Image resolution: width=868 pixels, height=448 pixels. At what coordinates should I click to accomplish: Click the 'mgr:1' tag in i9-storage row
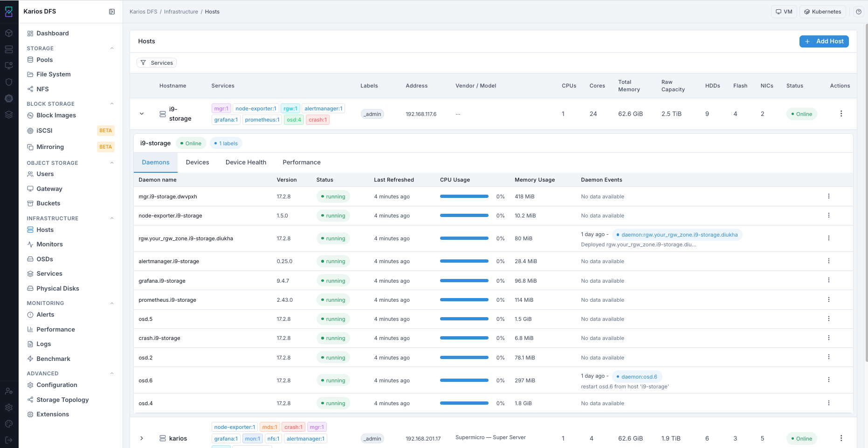tap(221, 109)
